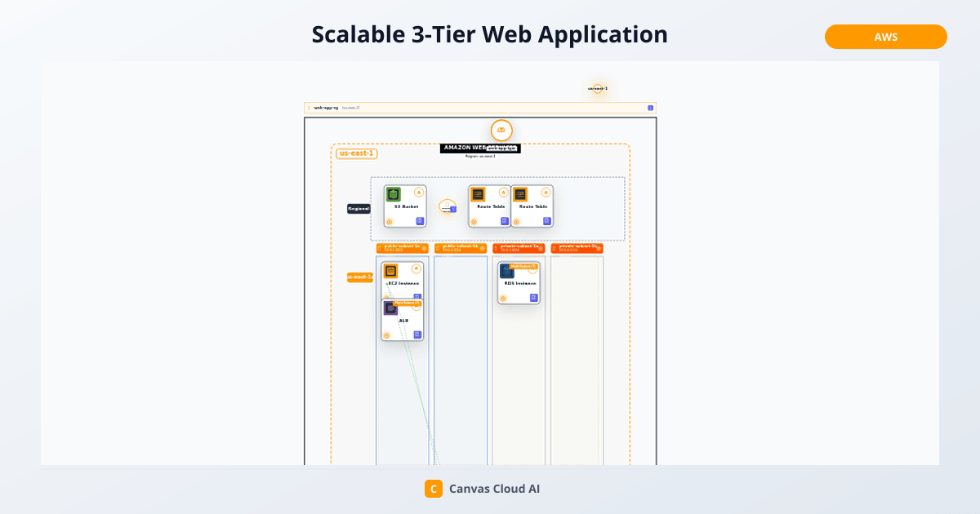Click the EC2 Instance round warning badge
Screen dimensions: 980x514
pos(416,268)
